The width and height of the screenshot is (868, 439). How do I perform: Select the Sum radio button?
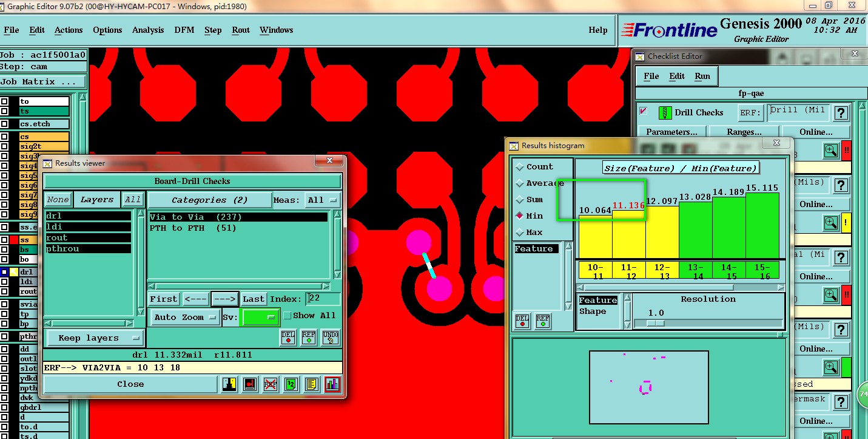(x=520, y=199)
